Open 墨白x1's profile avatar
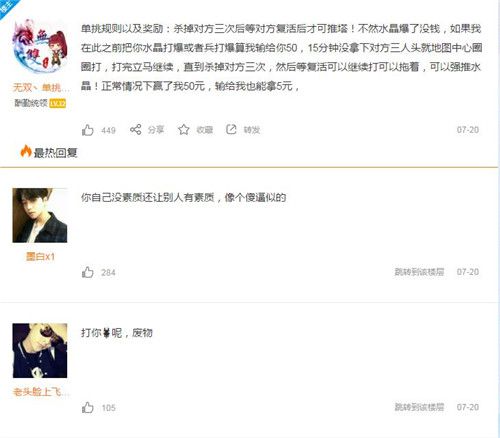Image resolution: width=500 pixels, height=438 pixels. click(x=40, y=215)
